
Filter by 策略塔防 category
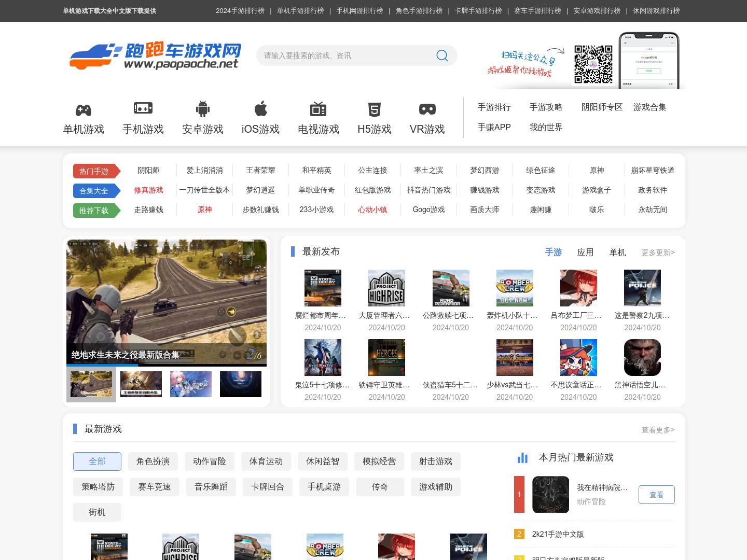click(x=98, y=487)
